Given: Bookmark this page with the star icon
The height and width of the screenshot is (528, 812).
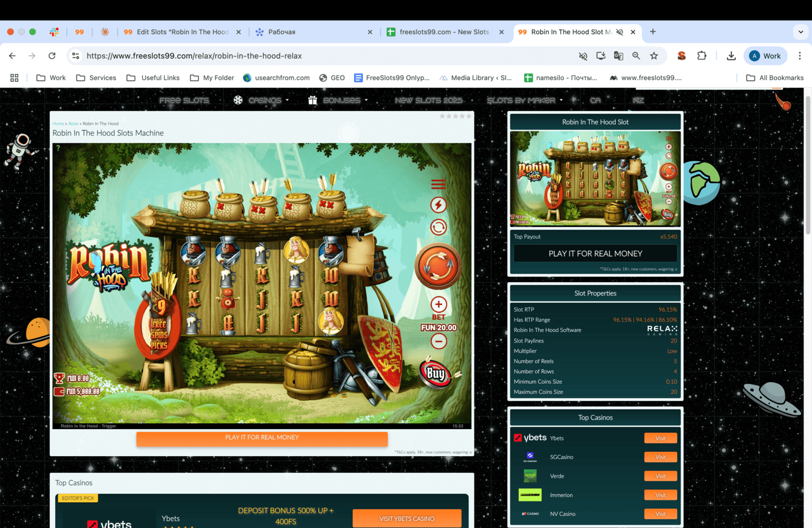Looking at the screenshot, I should tap(654, 56).
